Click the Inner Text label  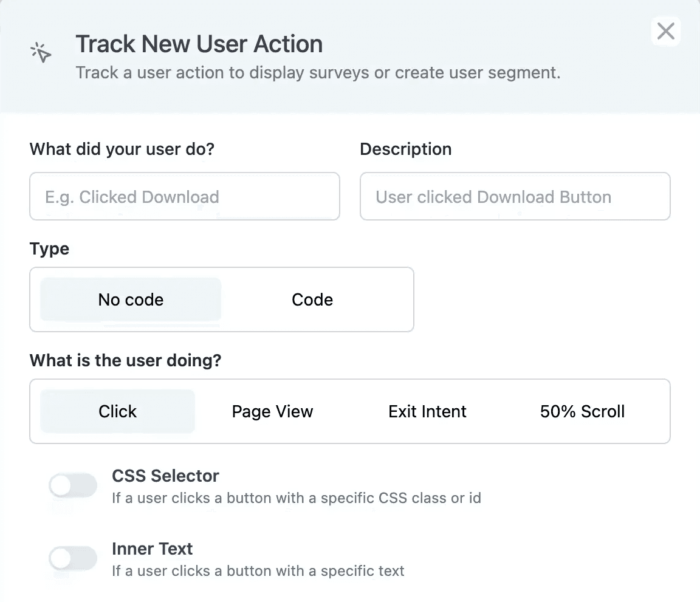click(152, 549)
